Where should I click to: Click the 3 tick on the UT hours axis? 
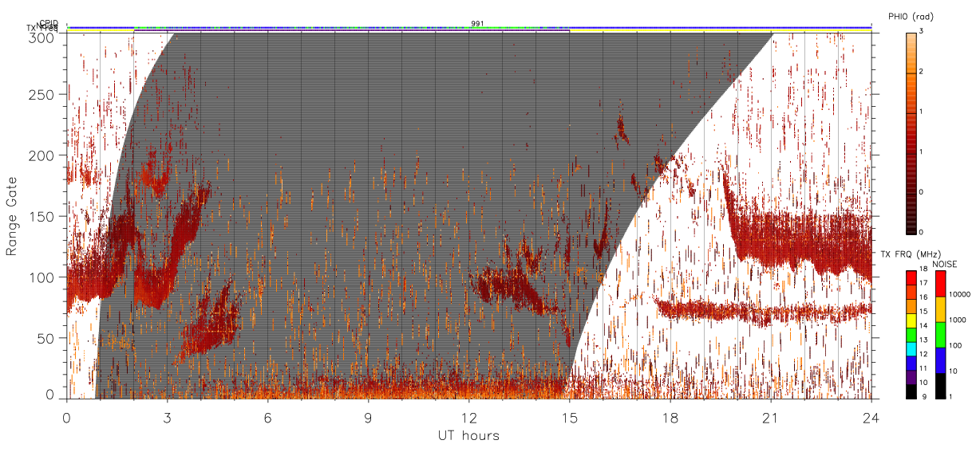[x=168, y=417]
